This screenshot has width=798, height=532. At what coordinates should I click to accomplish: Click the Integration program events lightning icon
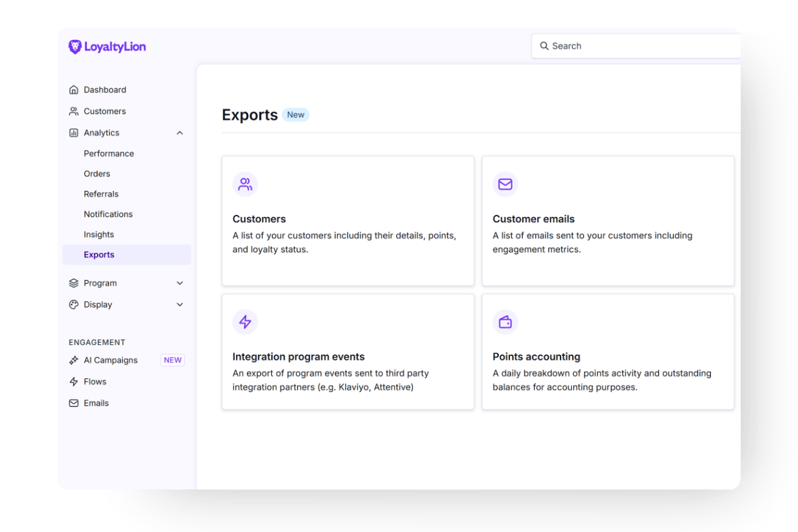pyautogui.click(x=245, y=321)
